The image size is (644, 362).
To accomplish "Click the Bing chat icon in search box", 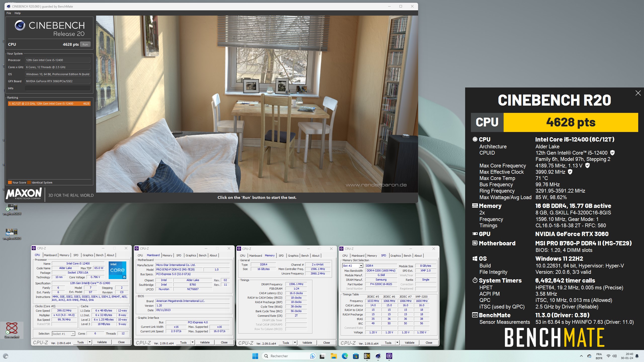I will tap(313, 356).
